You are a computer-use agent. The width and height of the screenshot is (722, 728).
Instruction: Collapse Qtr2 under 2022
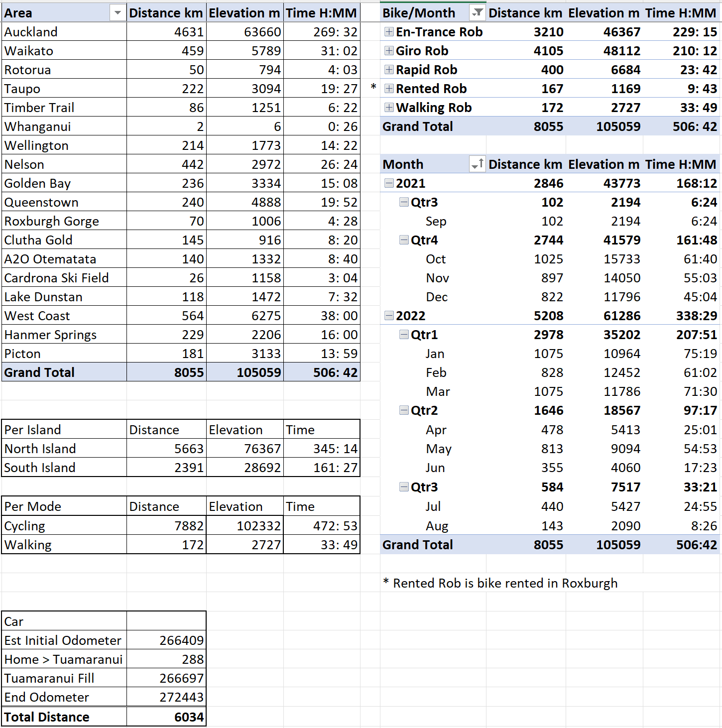coord(404,410)
